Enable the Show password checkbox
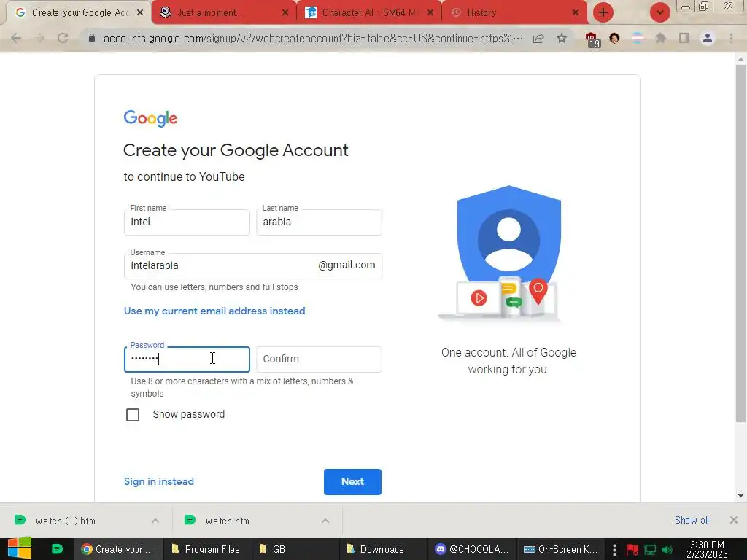Image resolution: width=747 pixels, height=560 pixels. 133,415
